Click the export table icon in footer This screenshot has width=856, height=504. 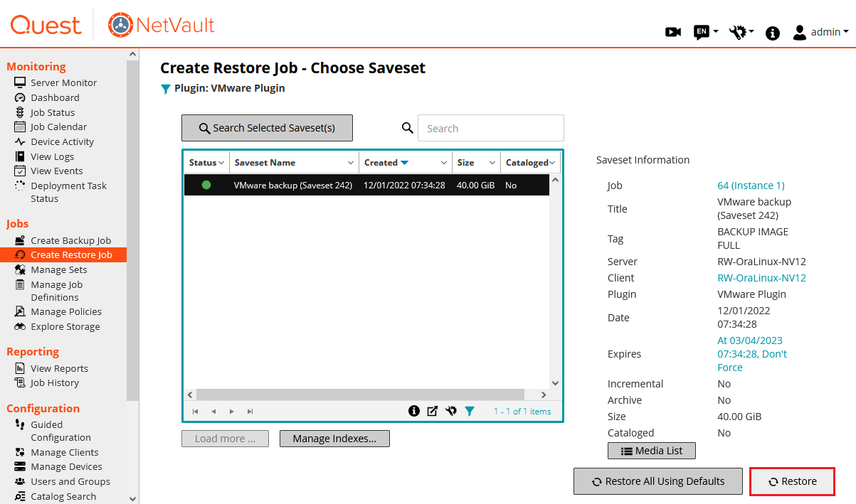pyautogui.click(x=432, y=411)
